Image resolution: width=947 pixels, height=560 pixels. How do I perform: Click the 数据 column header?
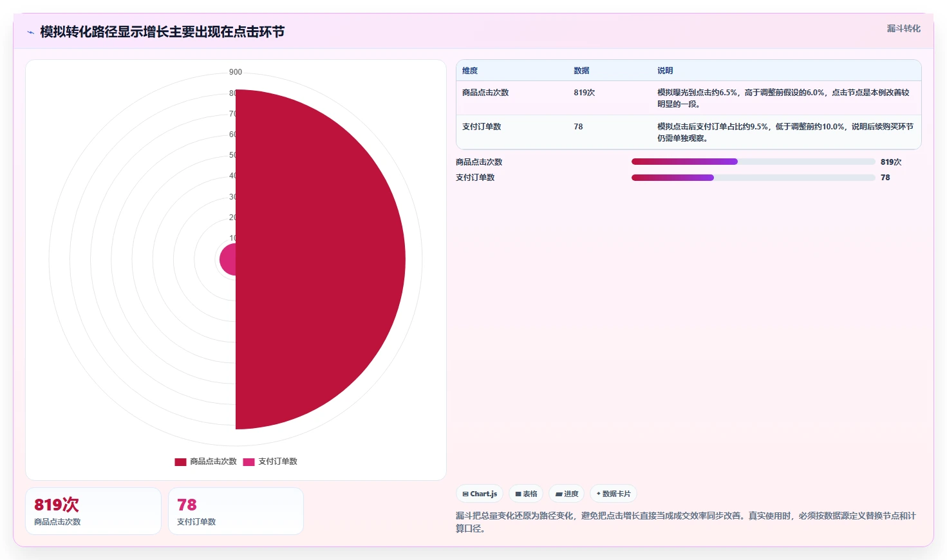581,71
